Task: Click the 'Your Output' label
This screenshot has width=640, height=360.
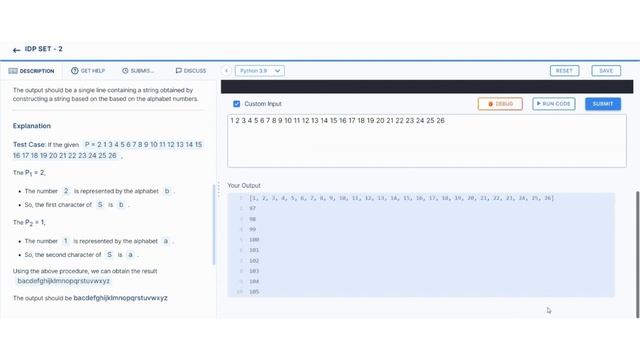Action: pyautogui.click(x=244, y=185)
